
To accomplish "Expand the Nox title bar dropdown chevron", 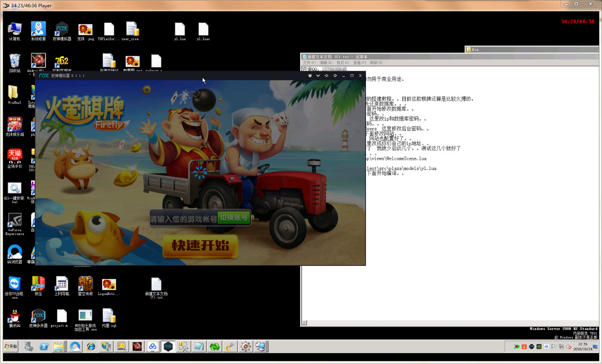I will [318, 76].
